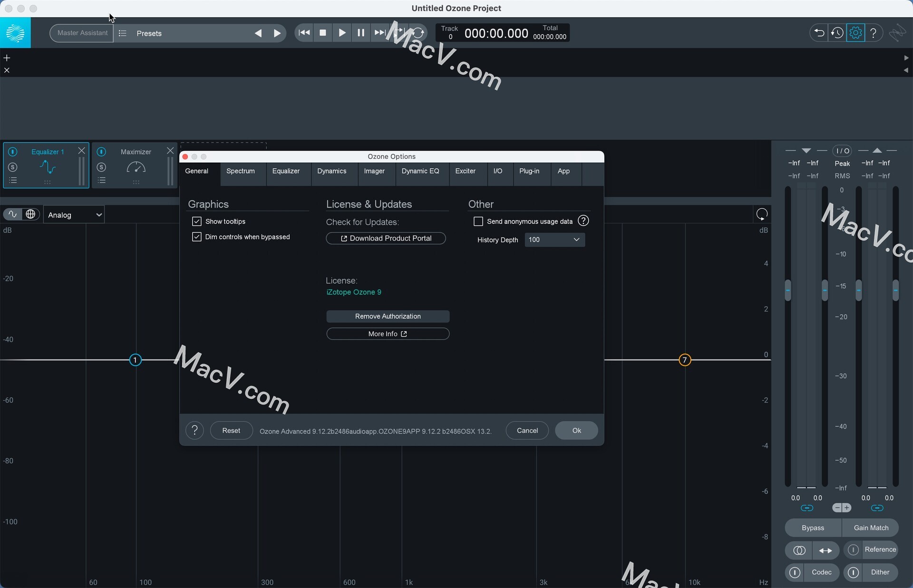Select globe view icon next to Analog
This screenshot has height=588, width=913.
point(30,214)
